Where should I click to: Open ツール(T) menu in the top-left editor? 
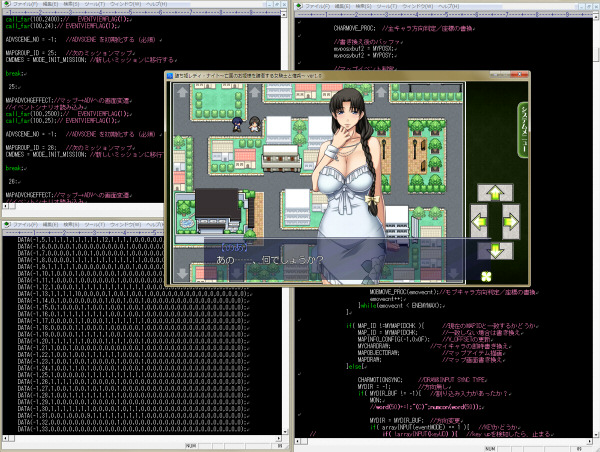pyautogui.click(x=94, y=4)
